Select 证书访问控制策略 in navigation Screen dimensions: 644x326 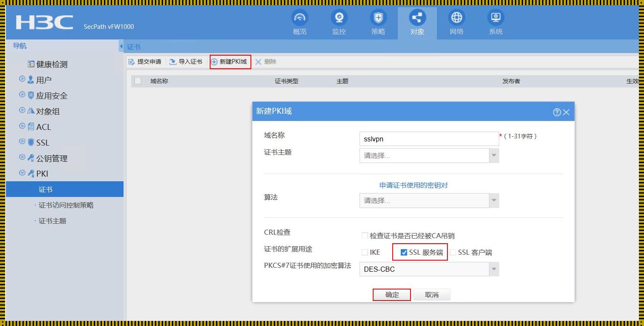(66, 205)
